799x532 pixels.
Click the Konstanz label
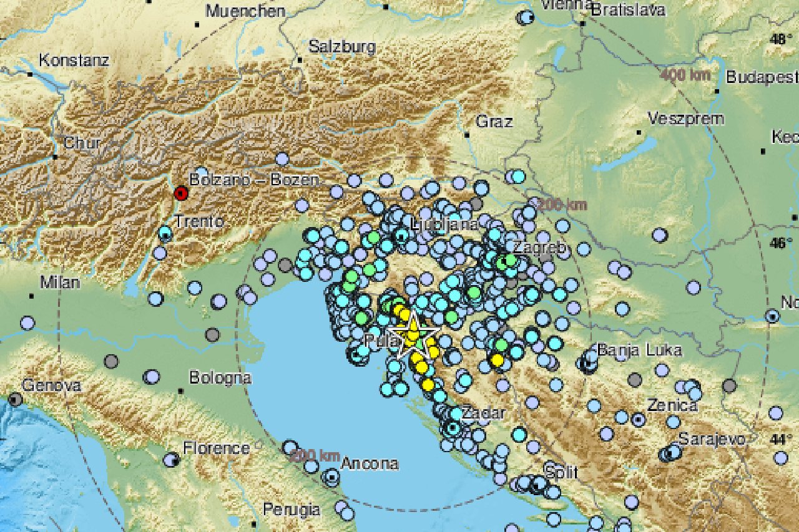(74, 60)
